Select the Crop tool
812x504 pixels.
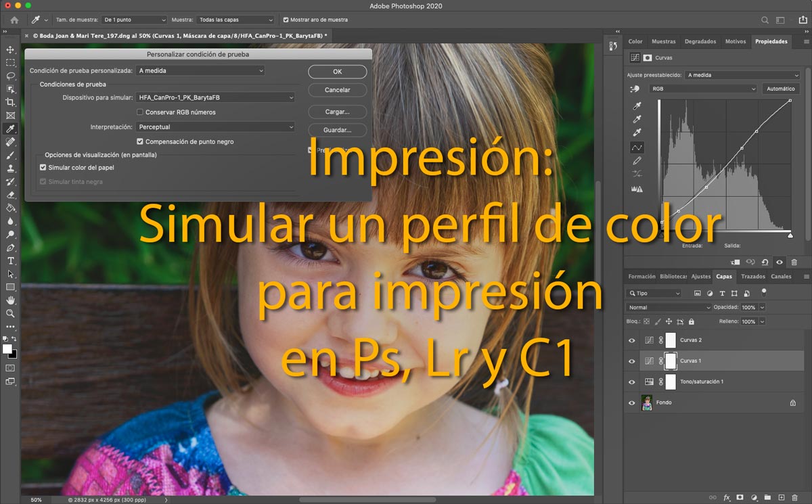coord(10,102)
